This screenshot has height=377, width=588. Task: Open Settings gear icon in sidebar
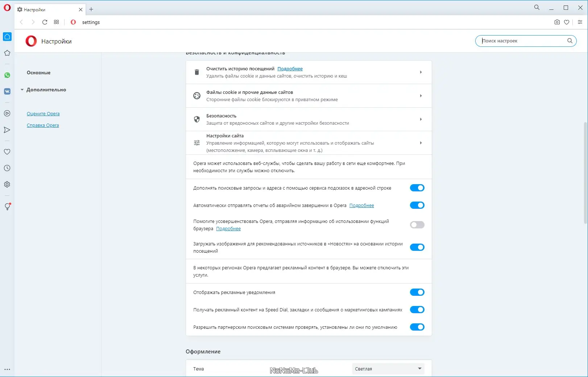click(7, 185)
